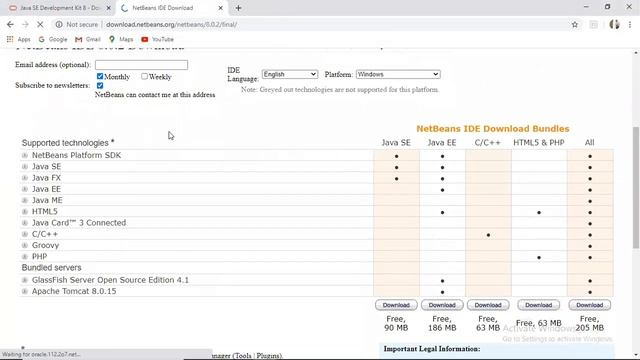Close the NetBeans IDE Download tab
Viewport: 640px width, 360px height.
220,8
